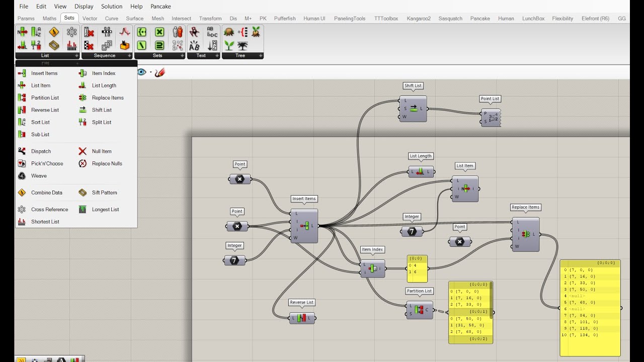
Task: Click the Integer 7 parameter near List Item
Action: 412,231
